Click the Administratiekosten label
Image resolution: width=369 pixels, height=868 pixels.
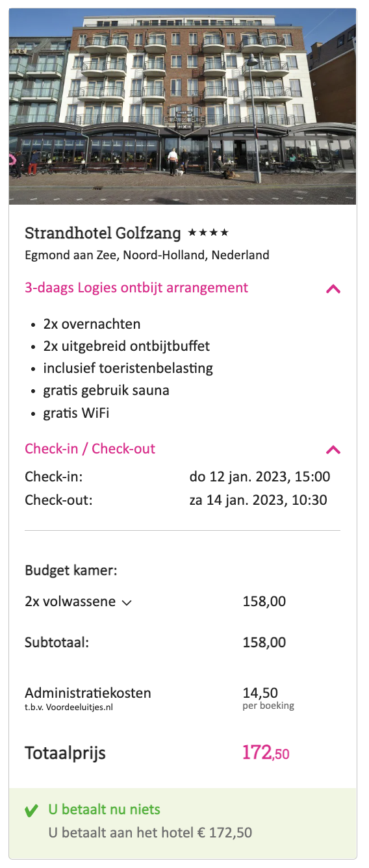tap(88, 693)
